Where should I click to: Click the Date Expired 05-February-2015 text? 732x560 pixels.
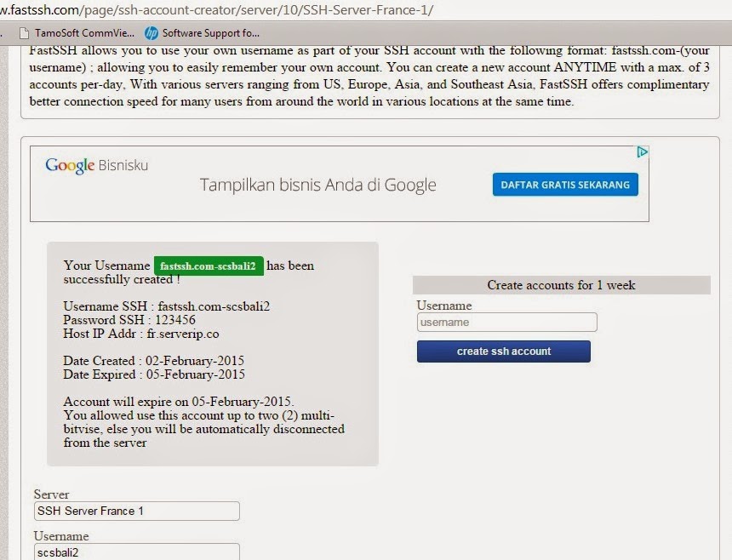pyautogui.click(x=154, y=374)
